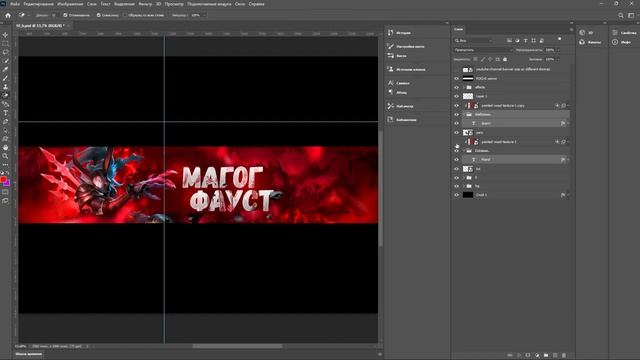
Task: Open the Файл menu
Action: pyautogui.click(x=15, y=4)
